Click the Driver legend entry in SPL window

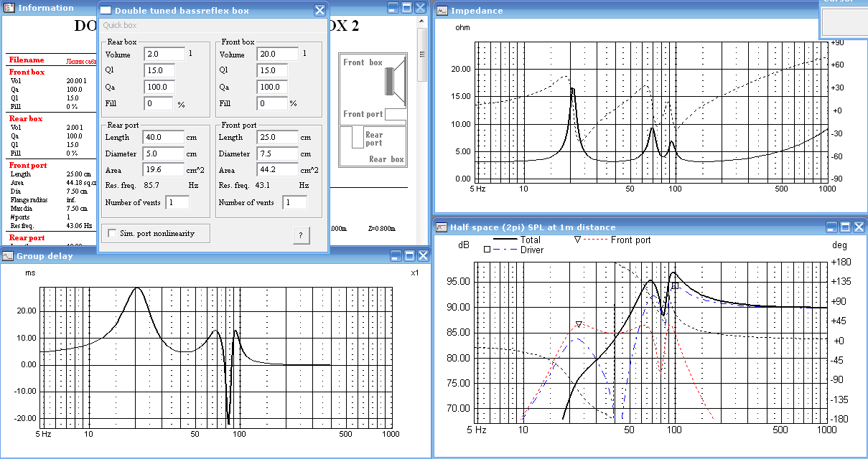514,250
